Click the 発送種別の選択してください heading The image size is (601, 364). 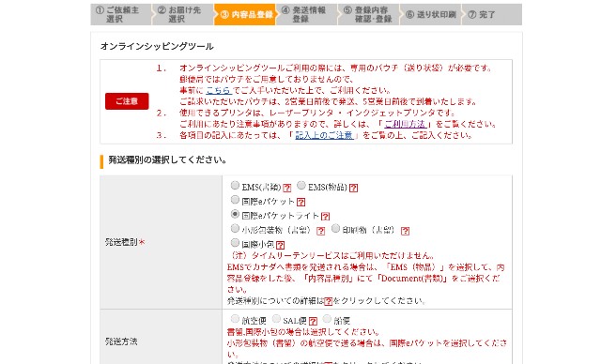(167, 160)
